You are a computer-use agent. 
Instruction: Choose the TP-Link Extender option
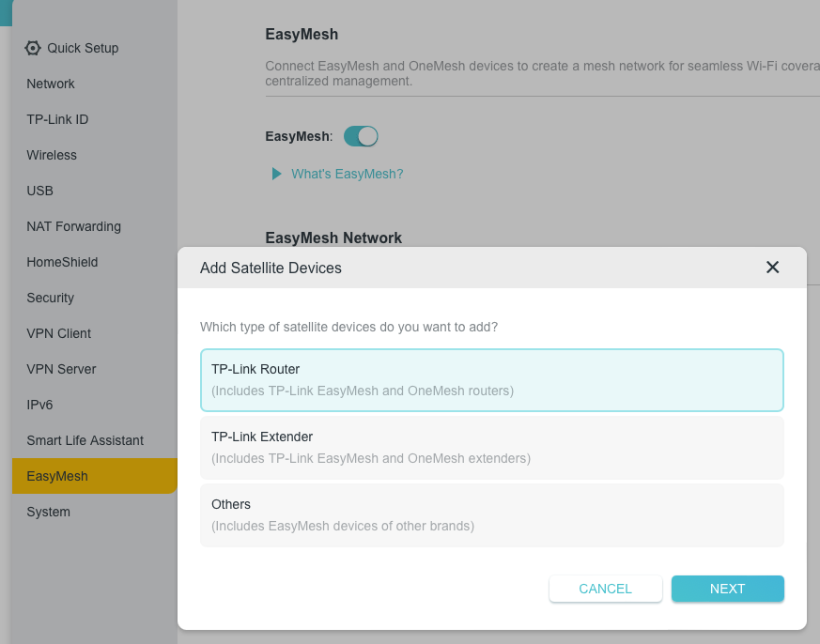[491, 447]
